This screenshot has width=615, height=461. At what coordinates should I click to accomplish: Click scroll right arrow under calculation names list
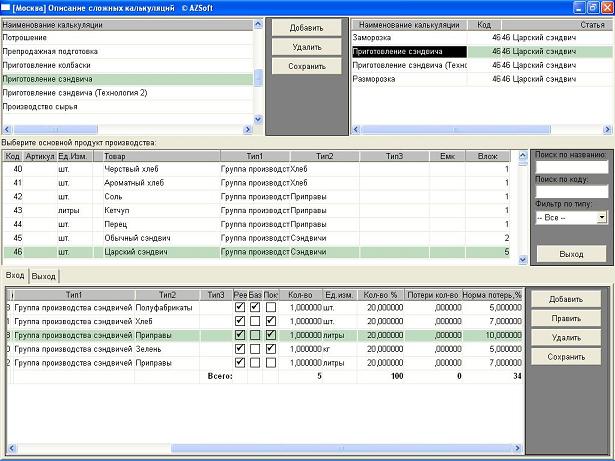click(247, 129)
